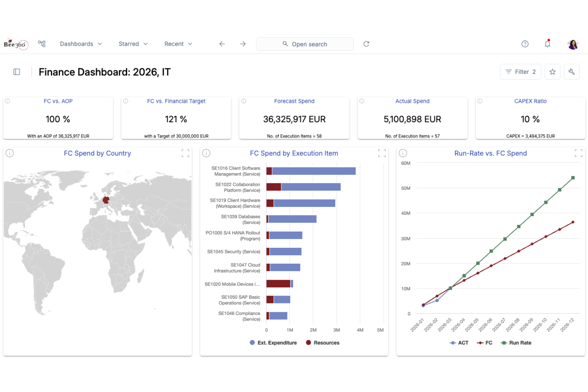Image resolution: width=588 pixels, height=392 pixels.
Task: Toggle FC legend series
Action: click(x=484, y=343)
